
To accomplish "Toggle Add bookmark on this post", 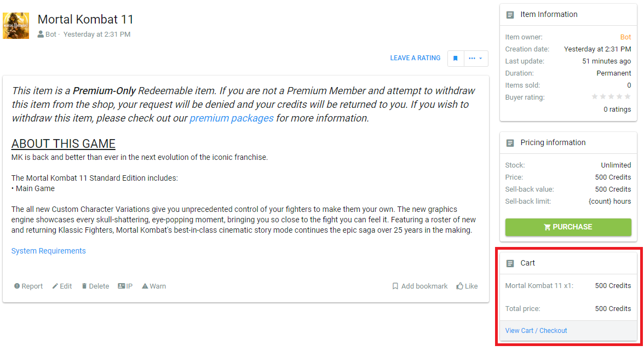I will 419,286.
